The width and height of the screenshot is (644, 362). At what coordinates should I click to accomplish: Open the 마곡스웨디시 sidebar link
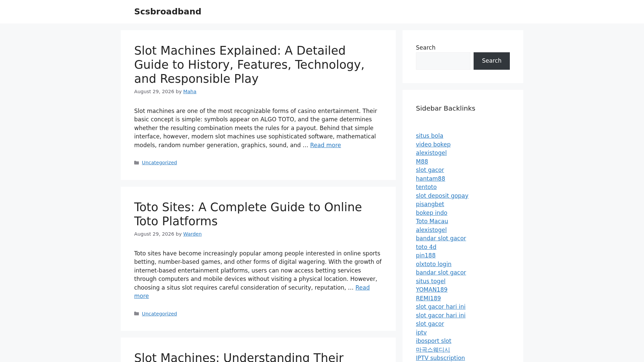pos(433,350)
